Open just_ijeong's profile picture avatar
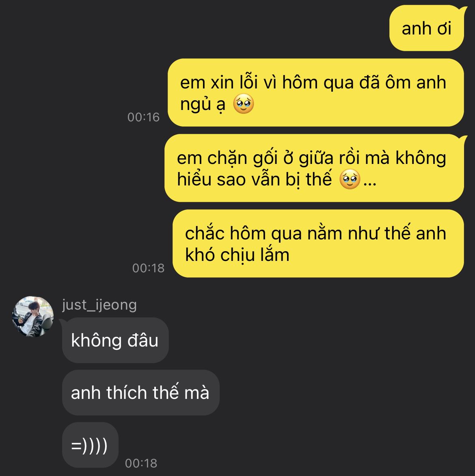The height and width of the screenshot is (476, 475). pos(33,317)
